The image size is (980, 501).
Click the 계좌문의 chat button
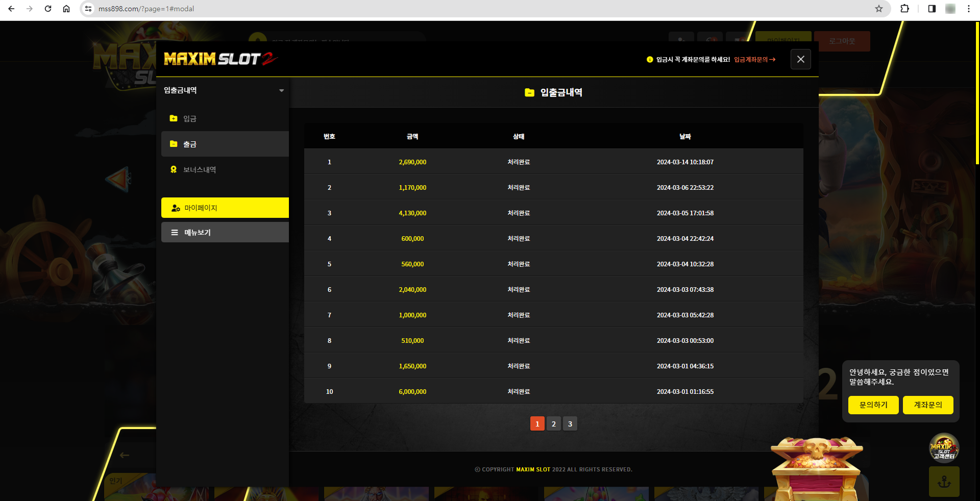coord(928,405)
